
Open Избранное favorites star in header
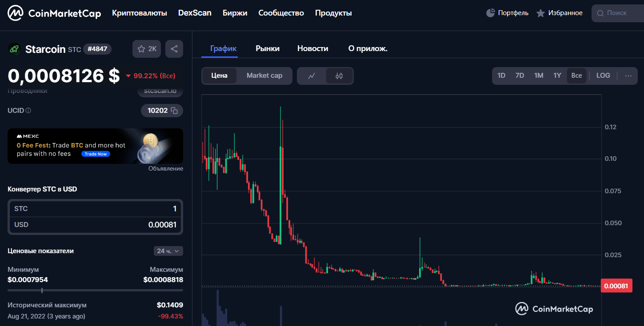[x=540, y=13]
